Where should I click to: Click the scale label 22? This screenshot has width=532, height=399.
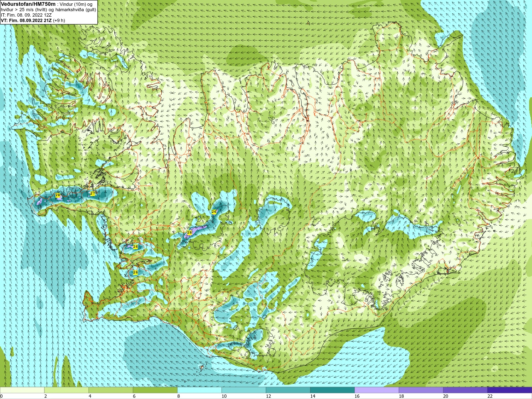click(490, 396)
